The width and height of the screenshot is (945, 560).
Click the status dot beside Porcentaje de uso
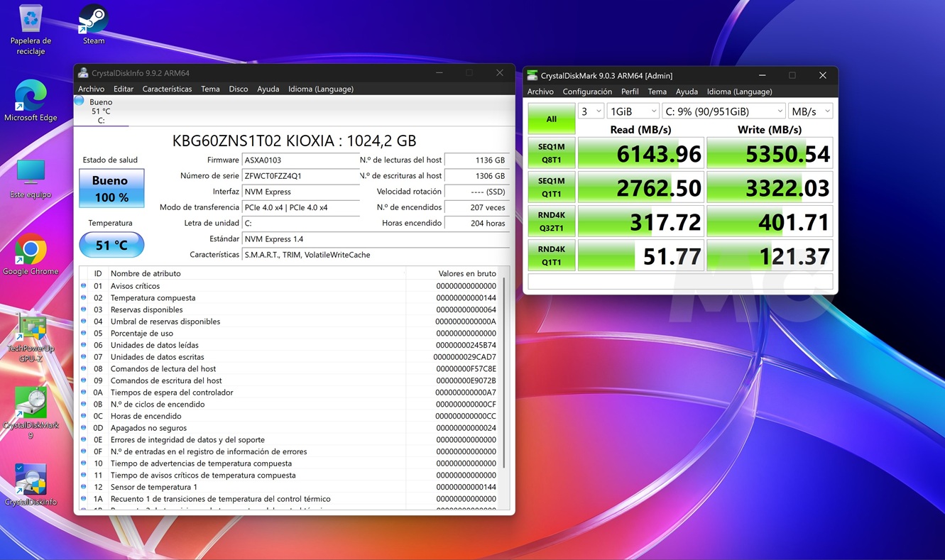coord(83,333)
